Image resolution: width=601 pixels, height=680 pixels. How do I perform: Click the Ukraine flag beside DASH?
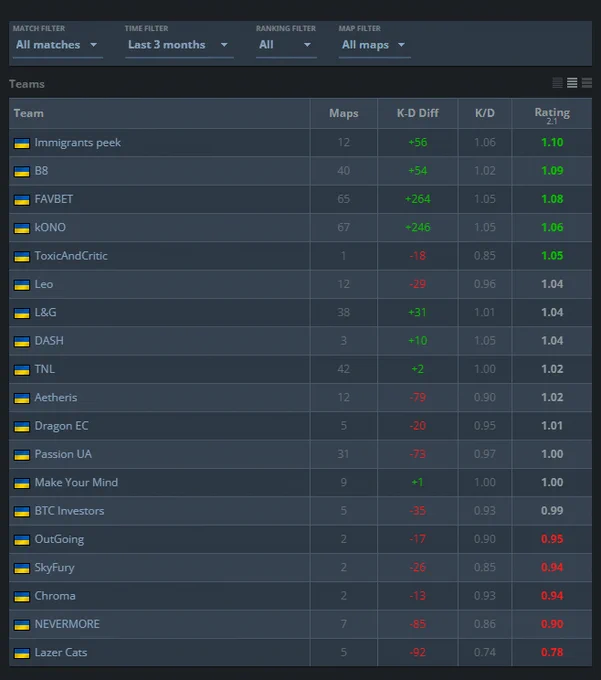pos(22,341)
